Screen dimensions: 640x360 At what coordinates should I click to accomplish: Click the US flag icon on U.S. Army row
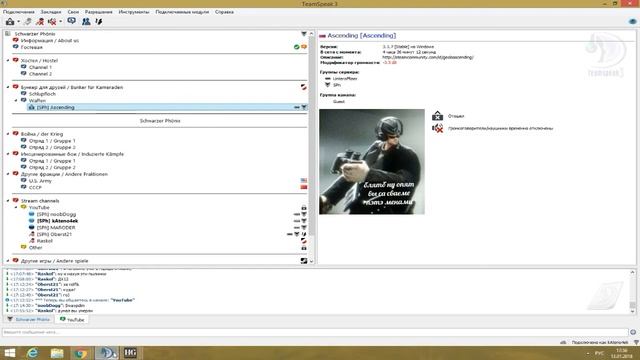coord(304,180)
